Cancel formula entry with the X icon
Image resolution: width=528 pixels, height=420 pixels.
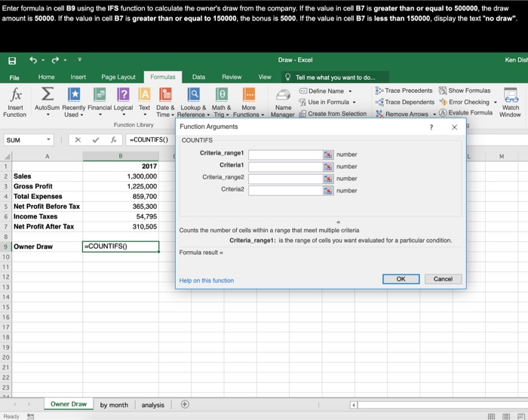tap(78, 139)
